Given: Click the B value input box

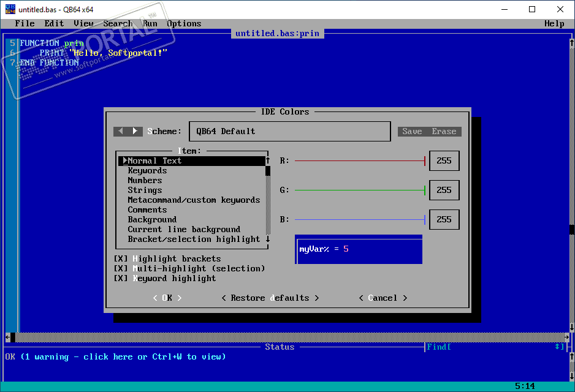Looking at the screenshot, I should 444,219.
